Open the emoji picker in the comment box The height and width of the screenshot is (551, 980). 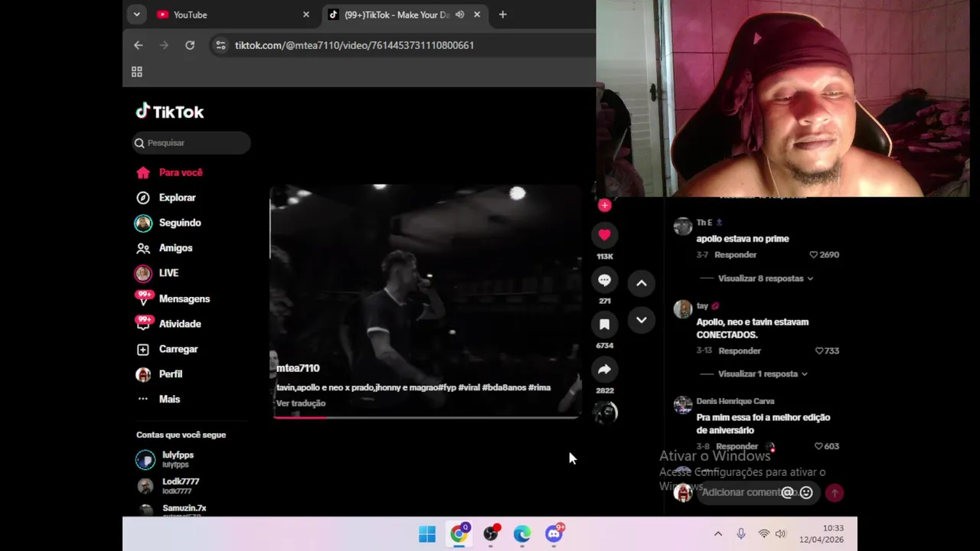point(806,493)
